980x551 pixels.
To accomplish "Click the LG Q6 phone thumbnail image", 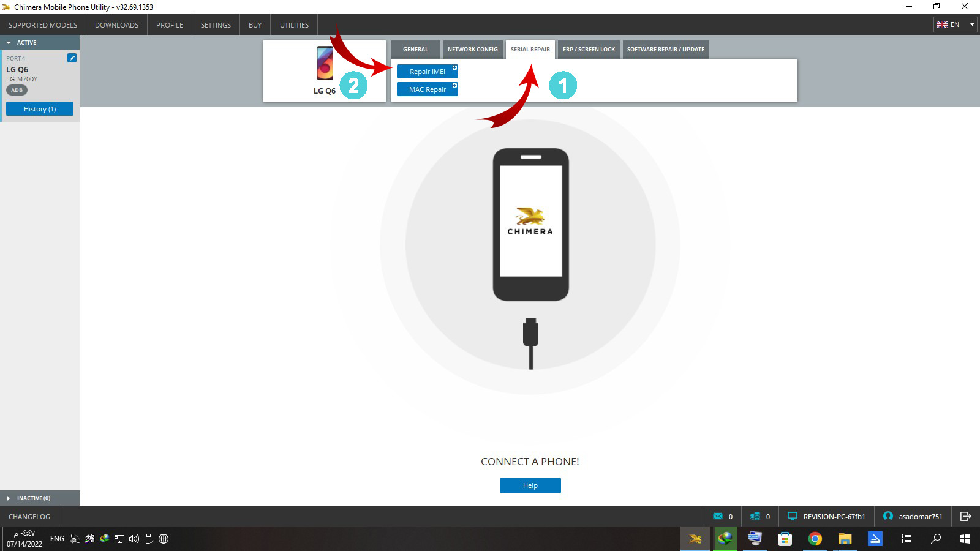I will [325, 63].
